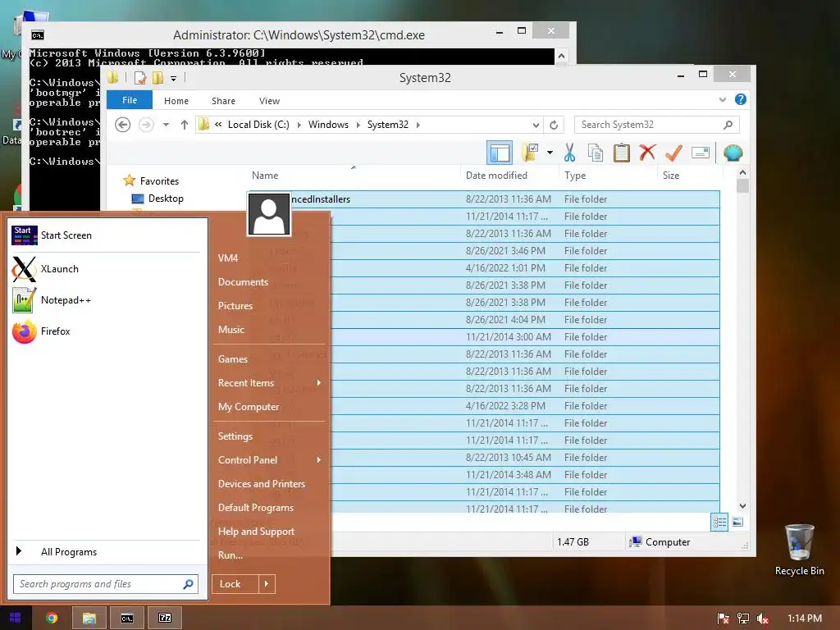Expand Recent Items submenu
The width and height of the screenshot is (840, 630).
[269, 383]
